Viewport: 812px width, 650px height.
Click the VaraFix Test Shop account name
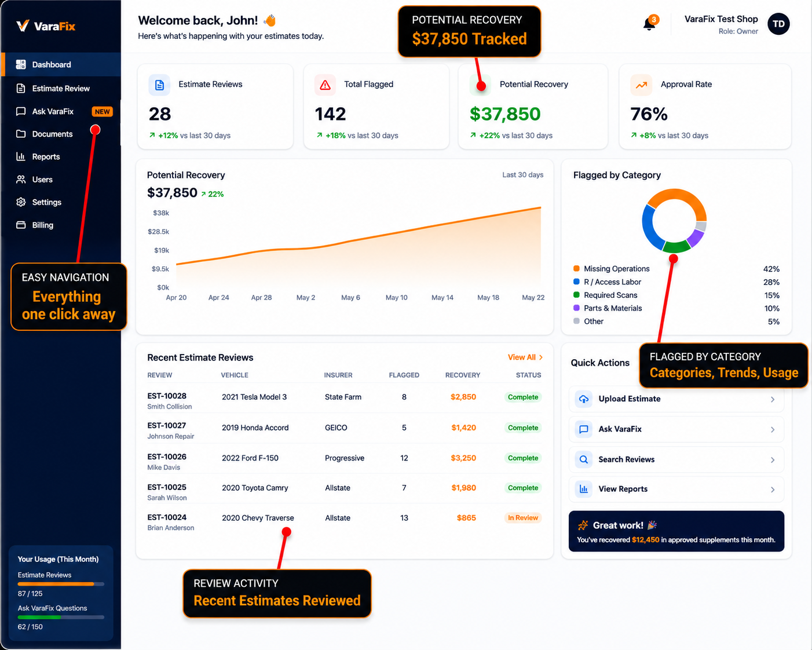[x=721, y=19]
